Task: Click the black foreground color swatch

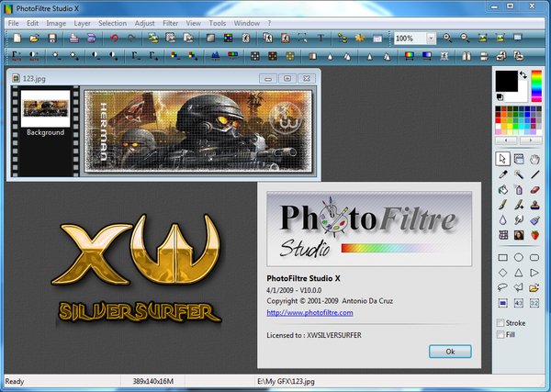Action: [x=506, y=81]
